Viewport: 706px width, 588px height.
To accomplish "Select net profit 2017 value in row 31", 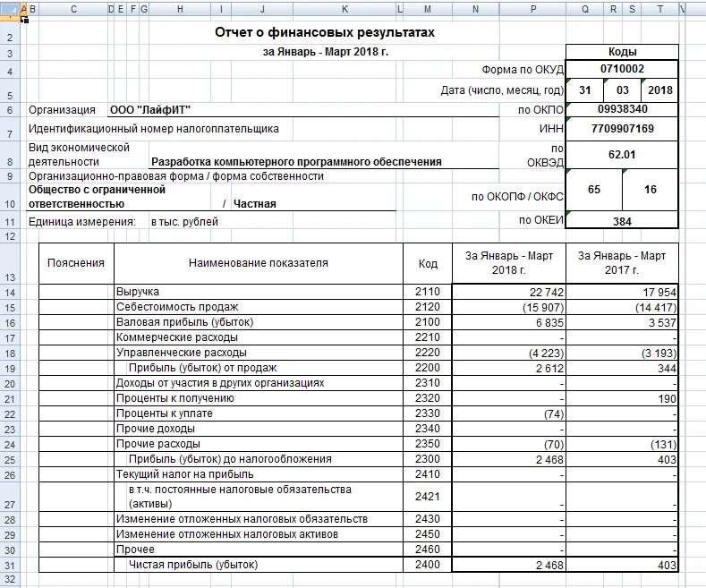I will 622,565.
